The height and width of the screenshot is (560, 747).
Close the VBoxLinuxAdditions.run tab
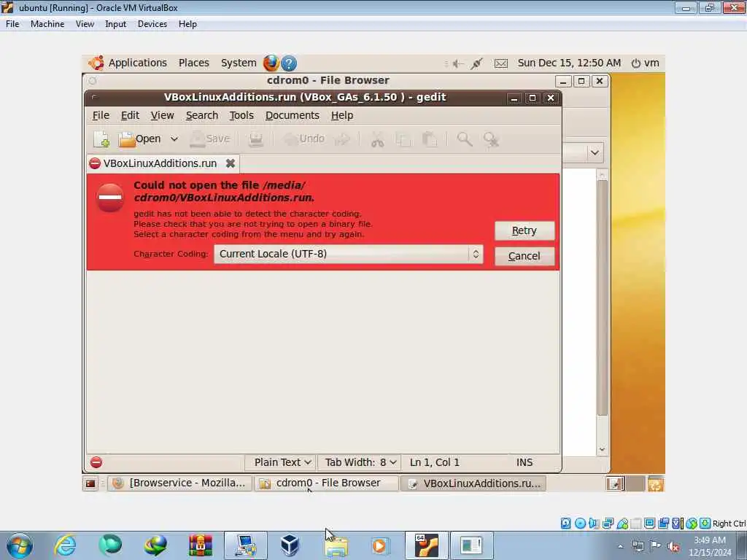pos(230,163)
